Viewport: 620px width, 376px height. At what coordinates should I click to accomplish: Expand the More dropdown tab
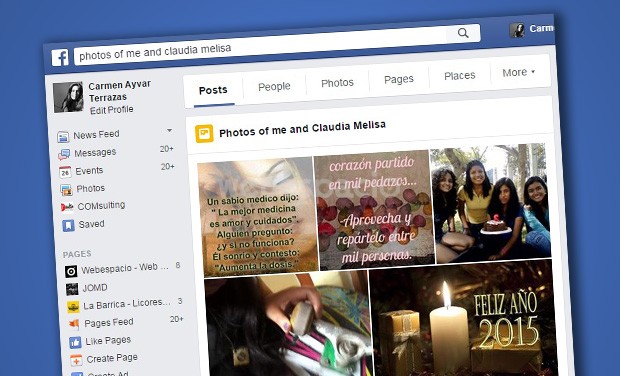point(518,72)
